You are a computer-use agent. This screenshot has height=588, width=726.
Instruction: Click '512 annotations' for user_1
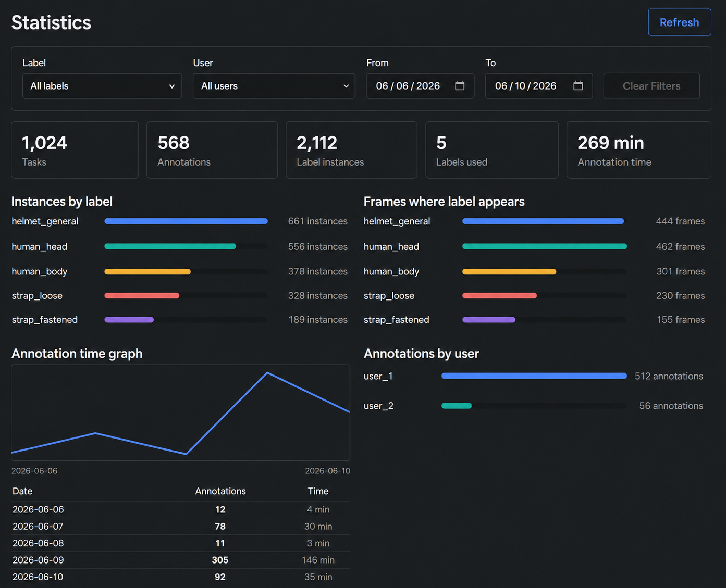pyautogui.click(x=669, y=376)
